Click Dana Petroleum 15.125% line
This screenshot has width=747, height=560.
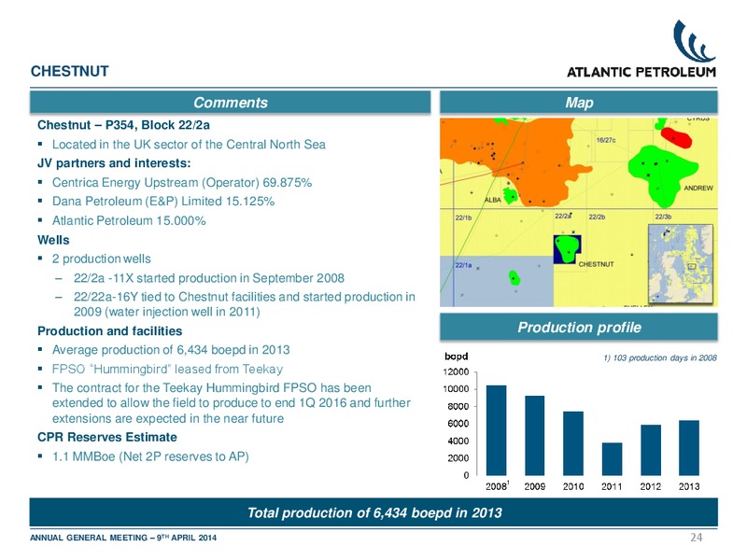(x=163, y=202)
